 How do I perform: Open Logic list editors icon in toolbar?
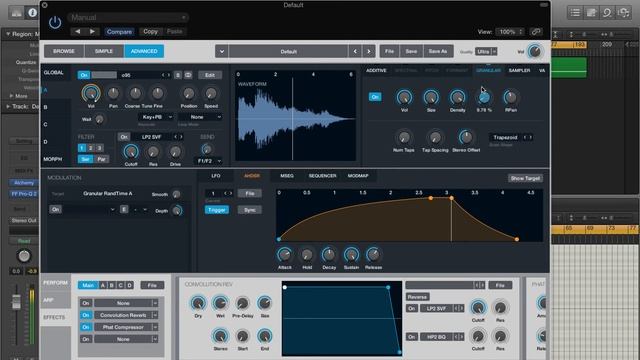(x=575, y=13)
